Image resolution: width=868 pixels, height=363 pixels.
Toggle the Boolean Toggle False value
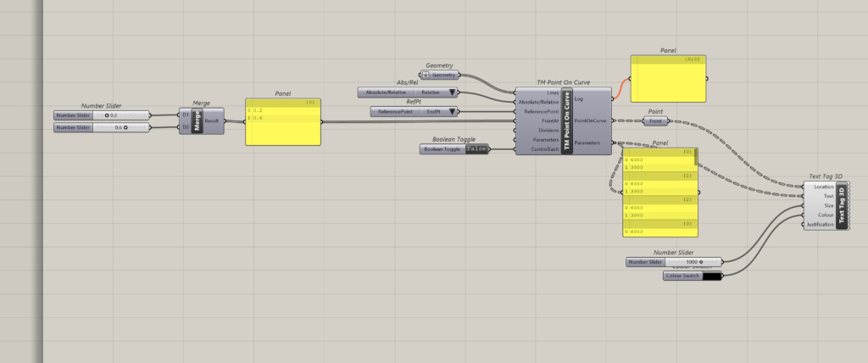477,149
